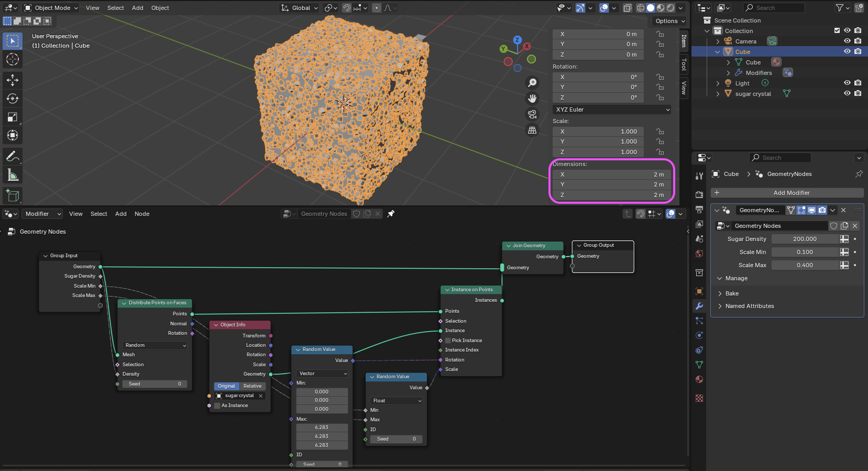Enable the As Instance checkbox
This screenshot has height=471, width=868.
(217, 406)
